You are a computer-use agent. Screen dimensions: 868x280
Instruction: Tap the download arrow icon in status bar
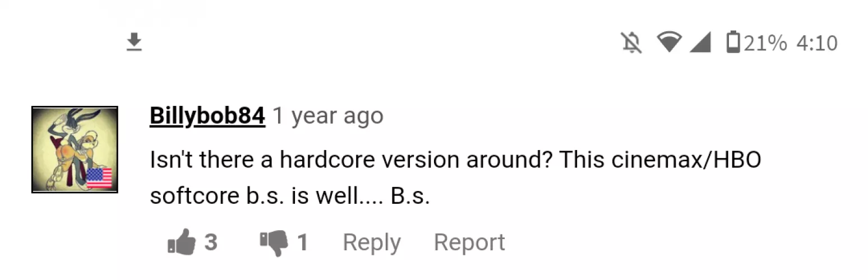(x=133, y=42)
